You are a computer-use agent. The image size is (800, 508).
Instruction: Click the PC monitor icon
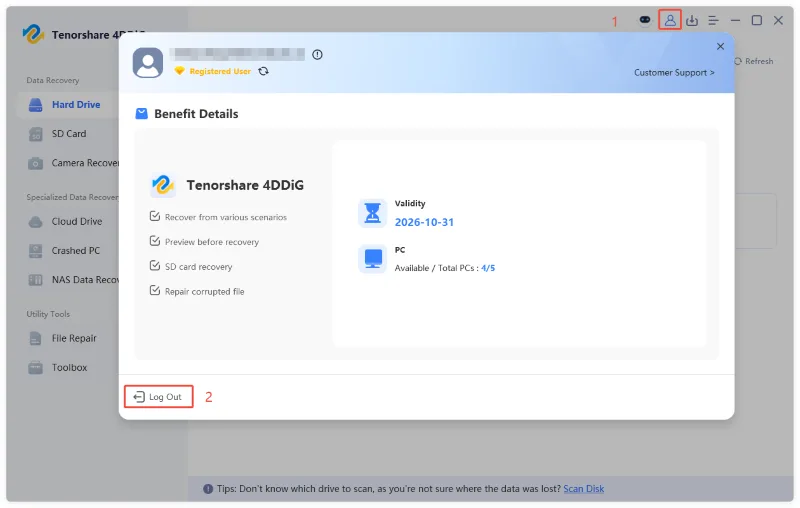(x=372, y=259)
